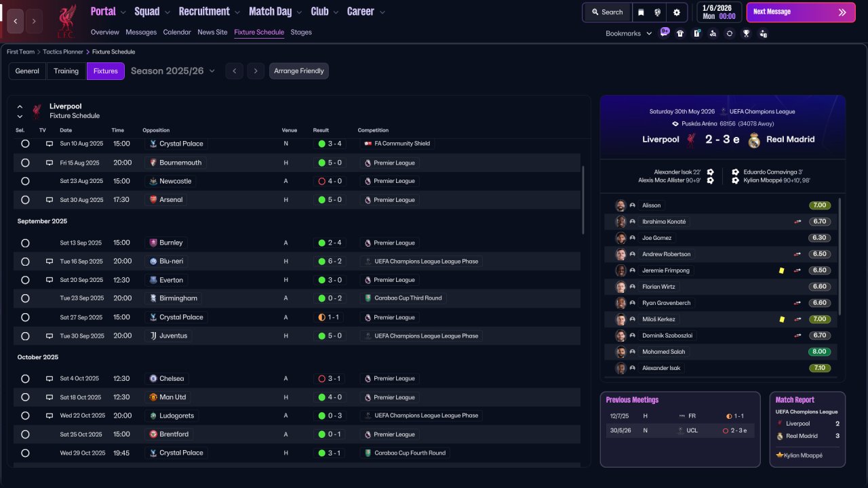Select the Blu-neri fixture radio button

pyautogui.click(x=25, y=262)
